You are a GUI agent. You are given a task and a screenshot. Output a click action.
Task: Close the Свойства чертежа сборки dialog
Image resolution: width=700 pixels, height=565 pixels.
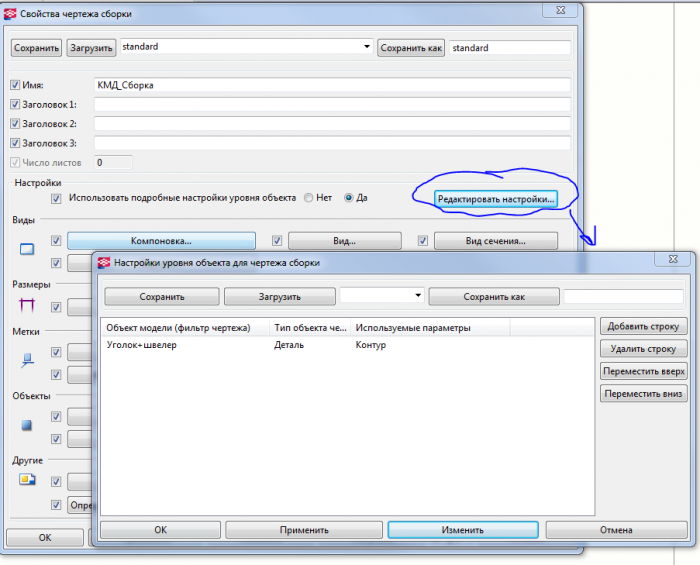[561, 10]
